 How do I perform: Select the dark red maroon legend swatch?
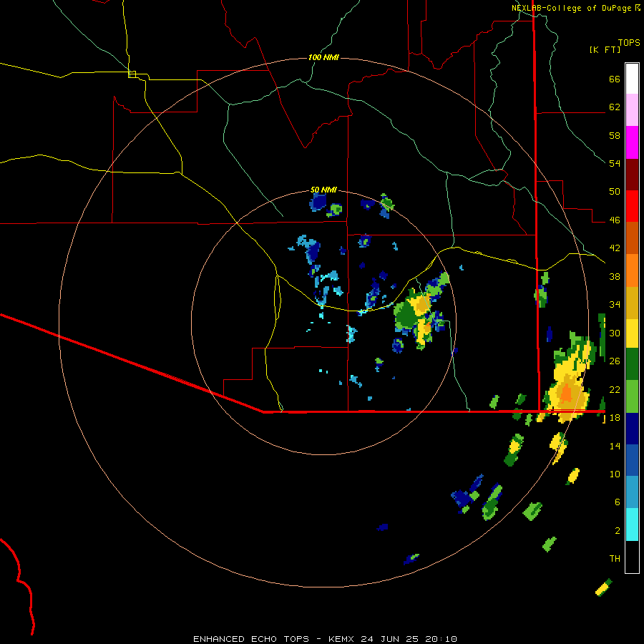pyautogui.click(x=632, y=174)
